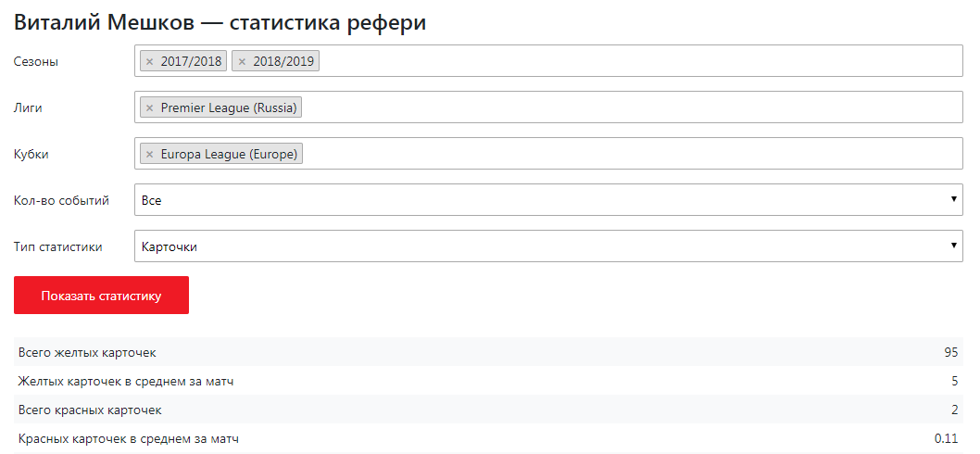980x454 pixels.
Task: Click the Сезоны field label
Action: click(36, 62)
